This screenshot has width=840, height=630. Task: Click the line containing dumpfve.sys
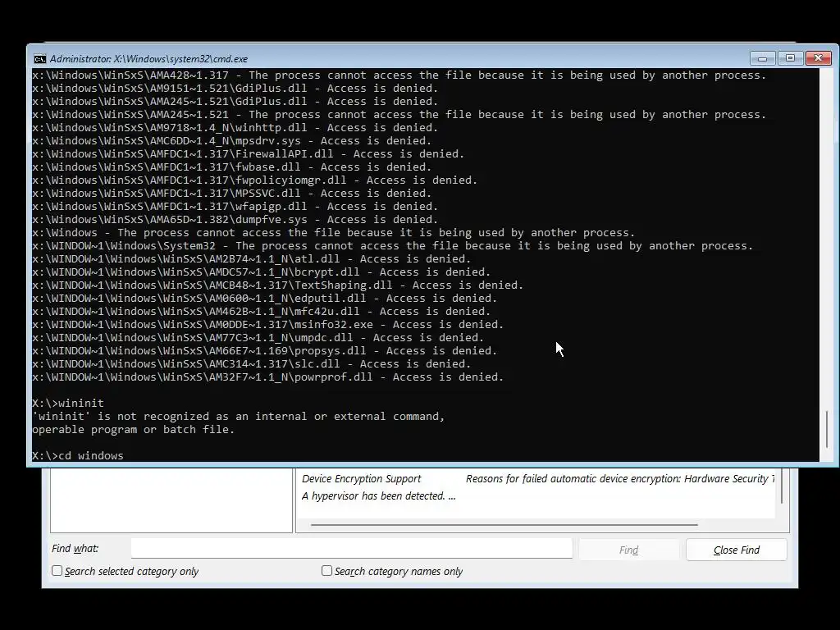[x=235, y=219]
